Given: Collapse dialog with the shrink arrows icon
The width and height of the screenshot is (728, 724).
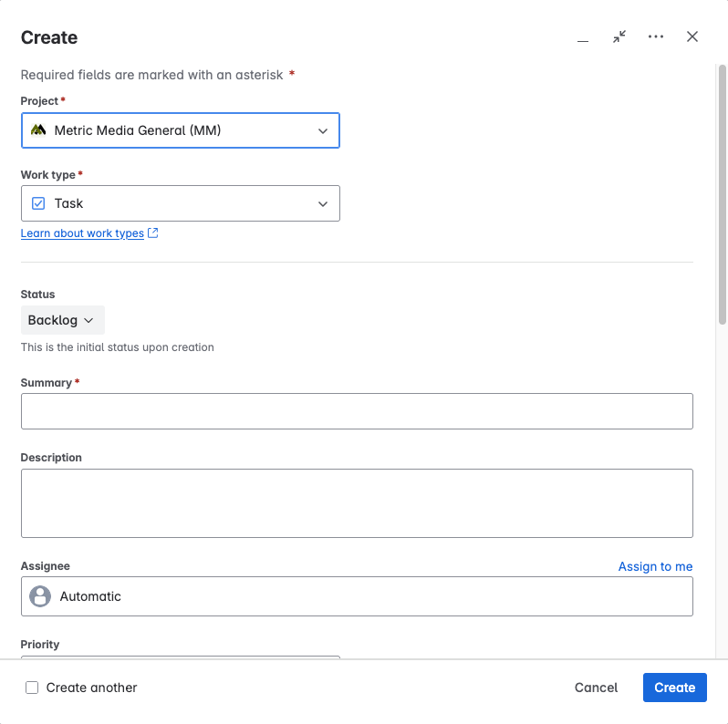Looking at the screenshot, I should [x=619, y=36].
